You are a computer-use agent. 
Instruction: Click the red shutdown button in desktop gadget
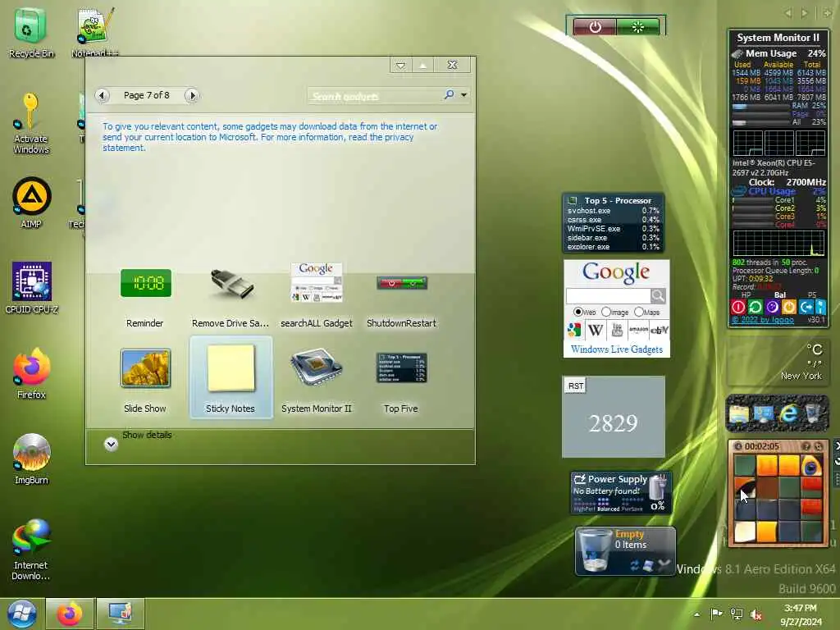coord(595,27)
